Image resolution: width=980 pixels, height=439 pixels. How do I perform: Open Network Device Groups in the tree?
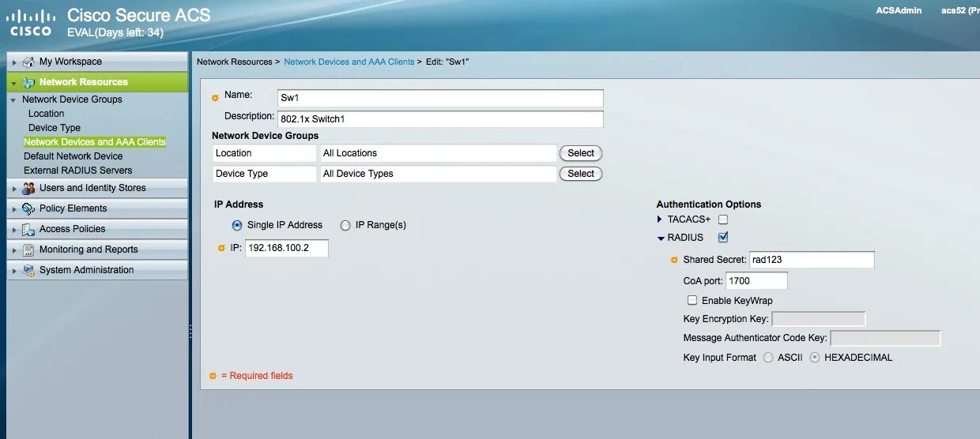(72, 99)
